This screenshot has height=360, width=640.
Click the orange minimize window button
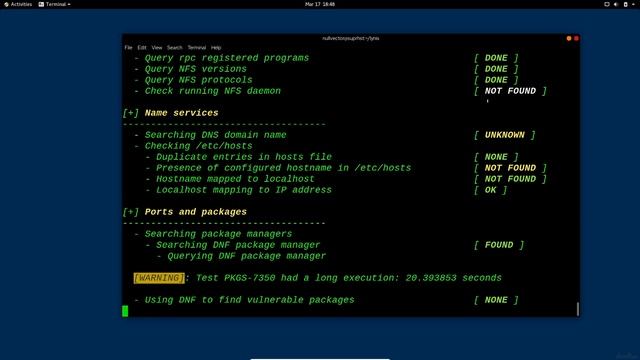[x=569, y=38]
